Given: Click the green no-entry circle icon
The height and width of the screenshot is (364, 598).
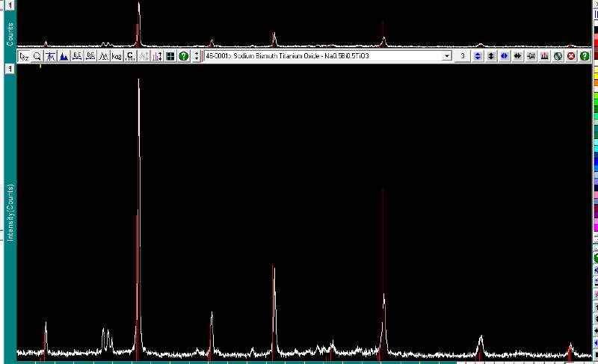Looking at the screenshot, I should (558, 56).
